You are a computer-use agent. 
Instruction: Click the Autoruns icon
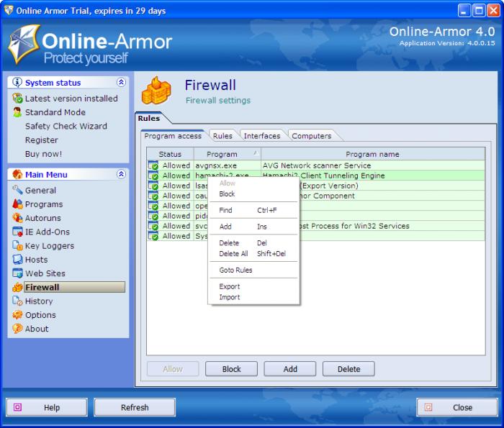(17, 218)
